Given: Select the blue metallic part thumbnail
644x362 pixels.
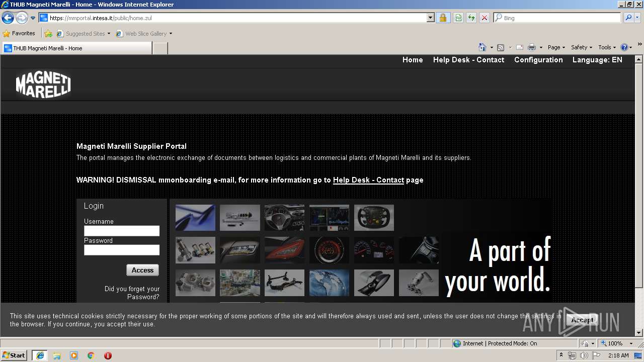Looking at the screenshot, I should 195,218.
